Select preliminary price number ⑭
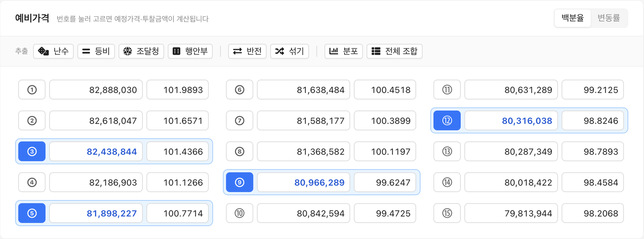The image size is (644, 239). pos(447,182)
